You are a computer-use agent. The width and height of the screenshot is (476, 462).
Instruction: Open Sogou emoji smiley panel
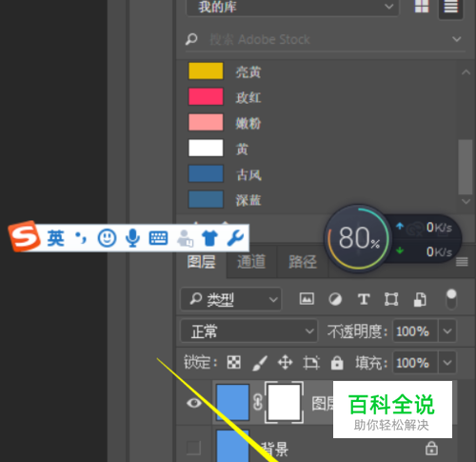point(107,238)
